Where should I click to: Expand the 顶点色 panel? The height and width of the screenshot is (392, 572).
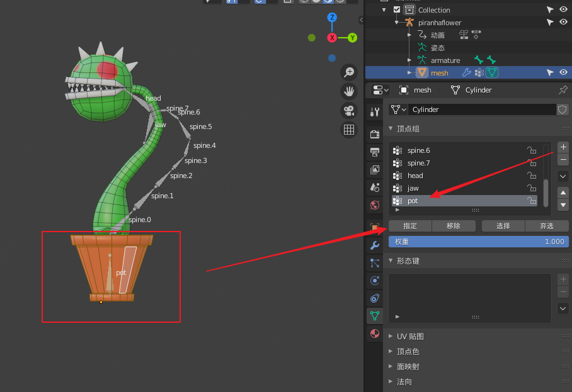click(391, 351)
